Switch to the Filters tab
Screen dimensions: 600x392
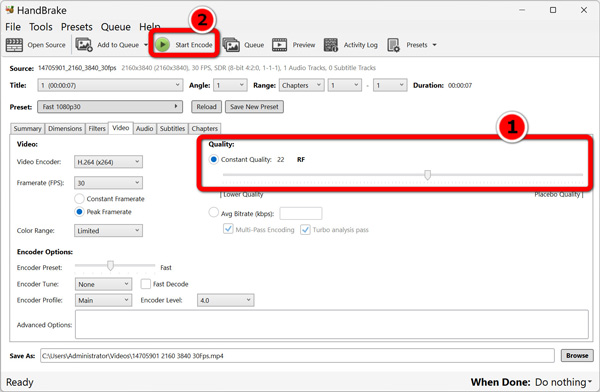coord(97,129)
